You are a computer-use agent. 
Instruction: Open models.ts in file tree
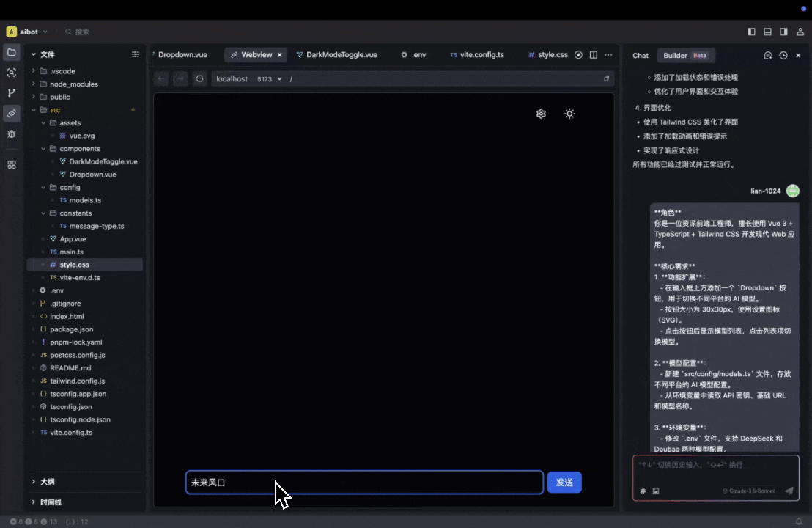pyautogui.click(x=86, y=200)
